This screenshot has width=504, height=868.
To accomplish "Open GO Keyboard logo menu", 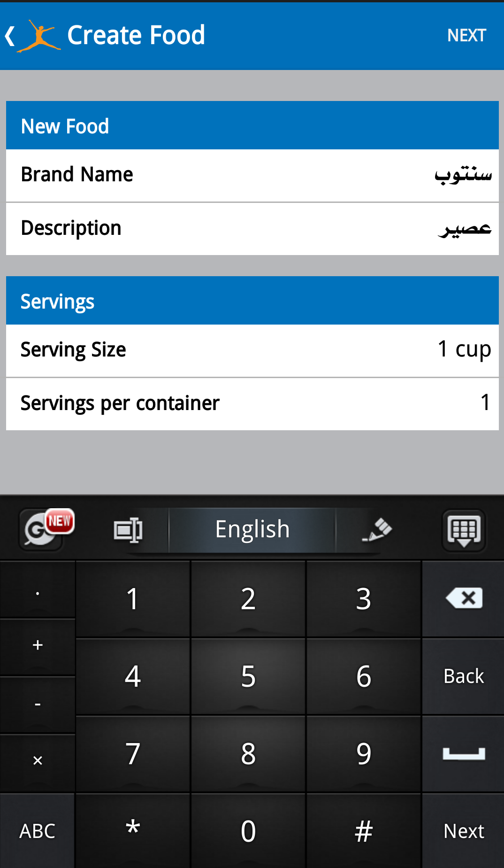I will pyautogui.click(x=46, y=529).
